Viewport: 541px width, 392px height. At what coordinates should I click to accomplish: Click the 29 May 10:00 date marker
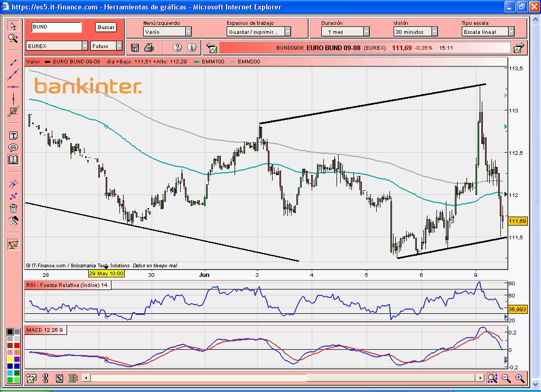[x=106, y=273]
